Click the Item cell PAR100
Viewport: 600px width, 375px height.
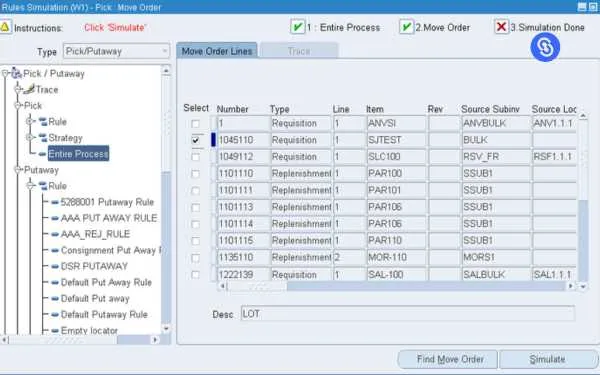[396, 174]
